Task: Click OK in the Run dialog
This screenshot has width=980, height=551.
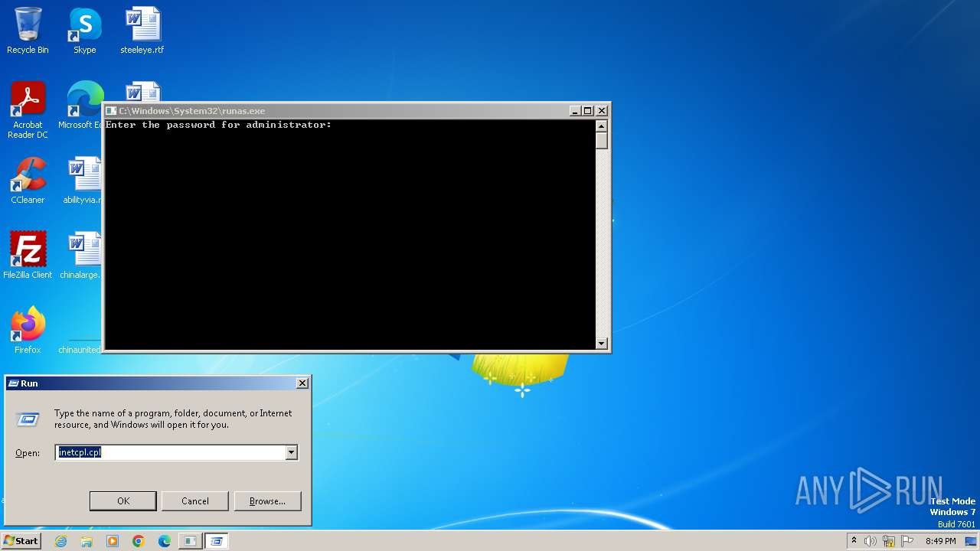Action: [123, 501]
